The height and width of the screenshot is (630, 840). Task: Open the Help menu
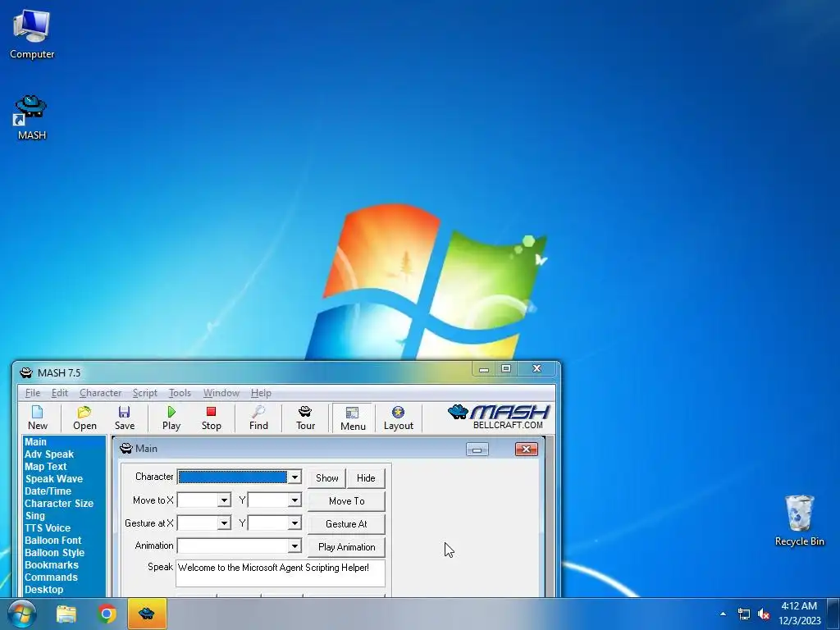tap(261, 393)
